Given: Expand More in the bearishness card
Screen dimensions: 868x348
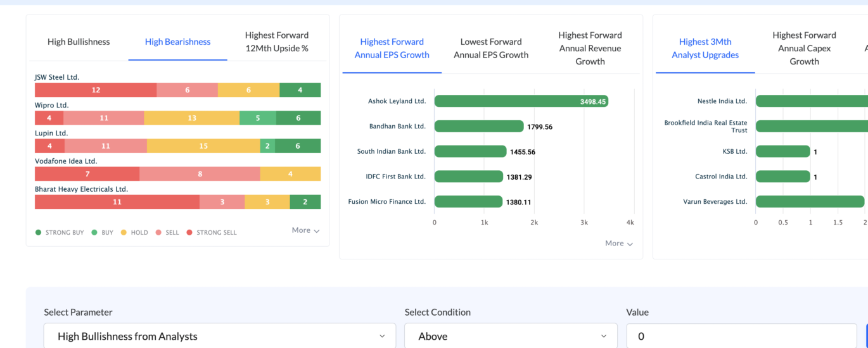Looking at the screenshot, I should 305,230.
